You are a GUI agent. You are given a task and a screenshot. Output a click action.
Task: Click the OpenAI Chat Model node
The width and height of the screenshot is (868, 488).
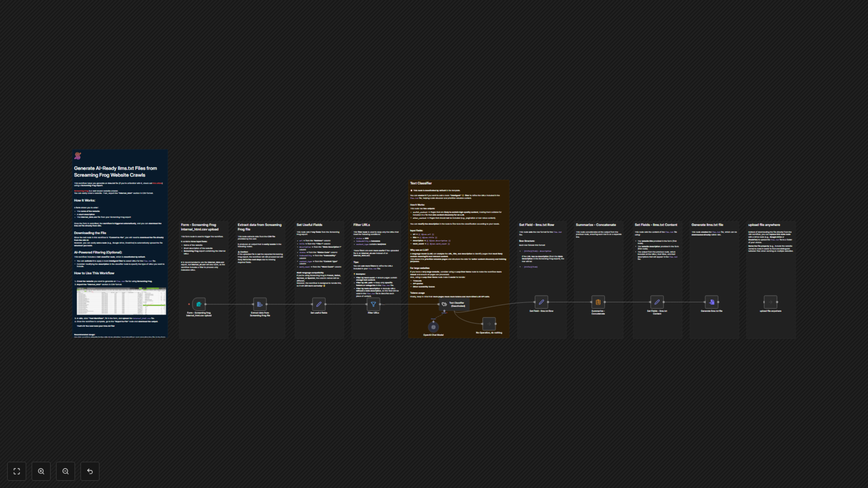[433, 327]
